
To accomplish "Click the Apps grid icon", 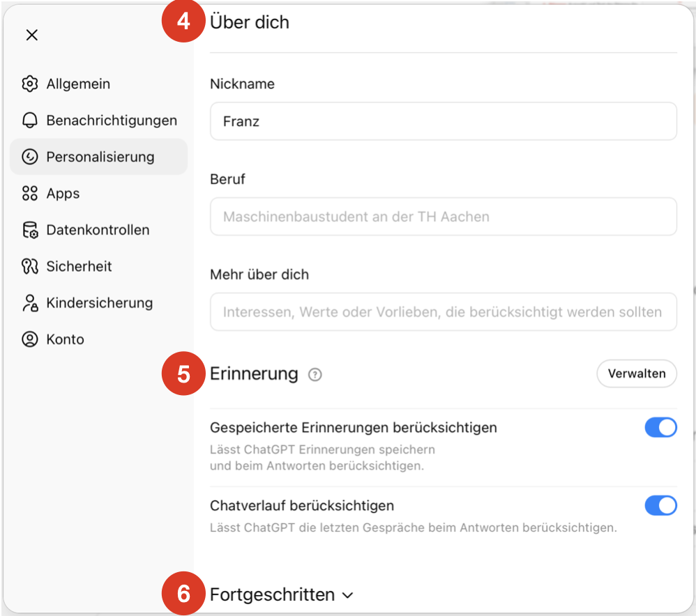I will click(x=29, y=194).
